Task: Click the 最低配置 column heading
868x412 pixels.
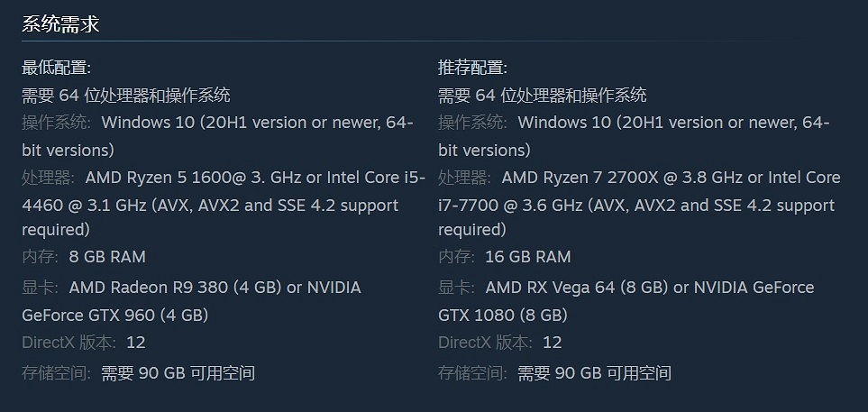Action: click(56, 68)
